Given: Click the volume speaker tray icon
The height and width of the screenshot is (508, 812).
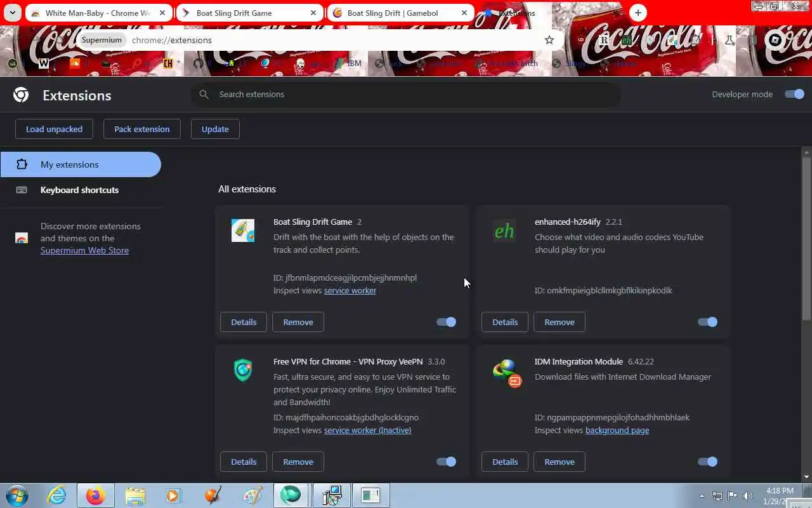Looking at the screenshot, I should (x=747, y=496).
